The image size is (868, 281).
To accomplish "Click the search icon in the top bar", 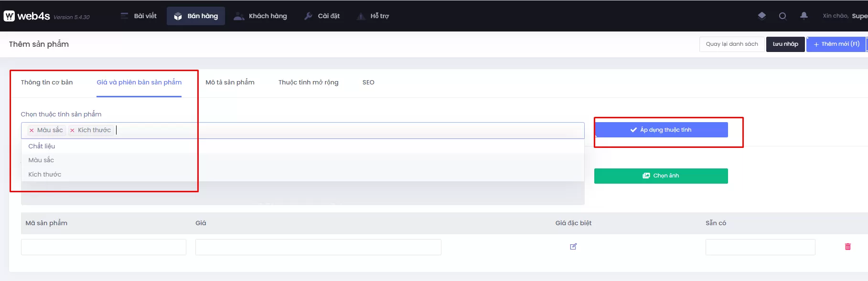I will (x=782, y=16).
